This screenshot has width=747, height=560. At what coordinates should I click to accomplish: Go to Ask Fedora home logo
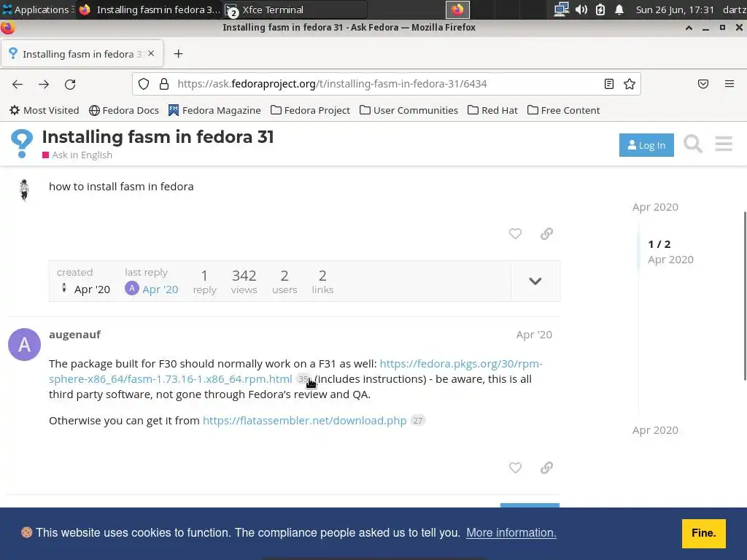22,144
